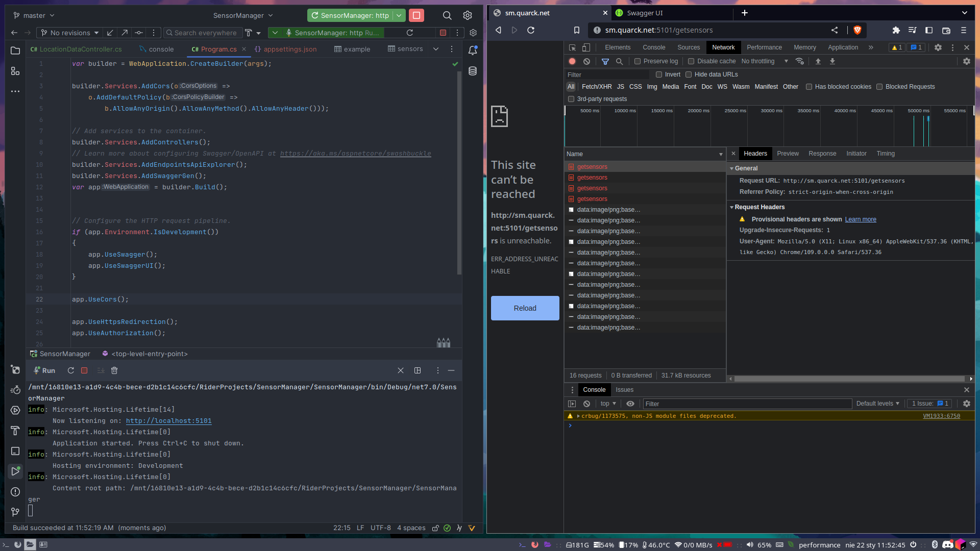Collapse the Request Headers section

pos(732,207)
